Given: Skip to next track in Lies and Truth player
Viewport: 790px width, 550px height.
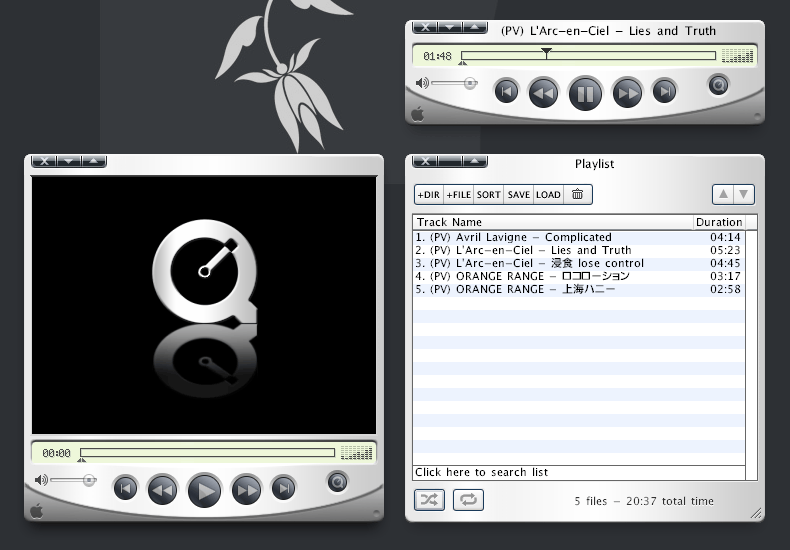Looking at the screenshot, I should coord(665,92).
